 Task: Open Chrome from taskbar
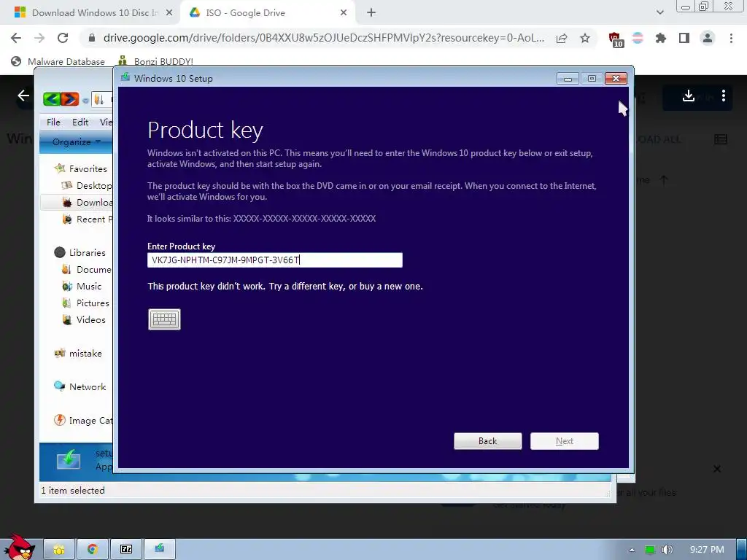tap(93, 550)
